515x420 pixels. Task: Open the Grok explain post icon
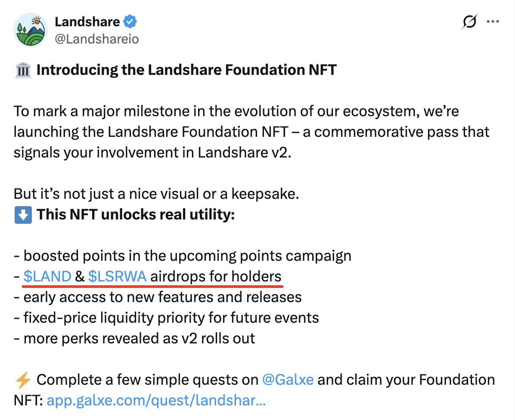coord(468,21)
